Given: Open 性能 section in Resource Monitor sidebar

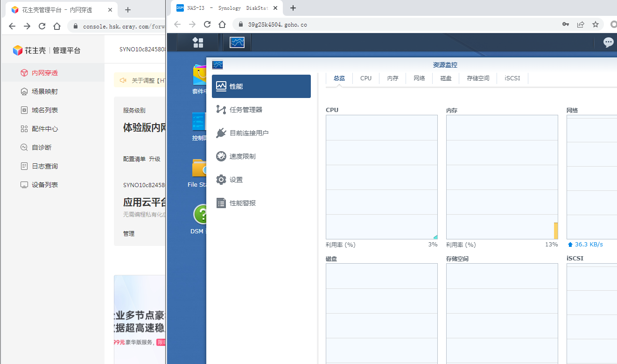Looking at the screenshot, I should 261,86.
